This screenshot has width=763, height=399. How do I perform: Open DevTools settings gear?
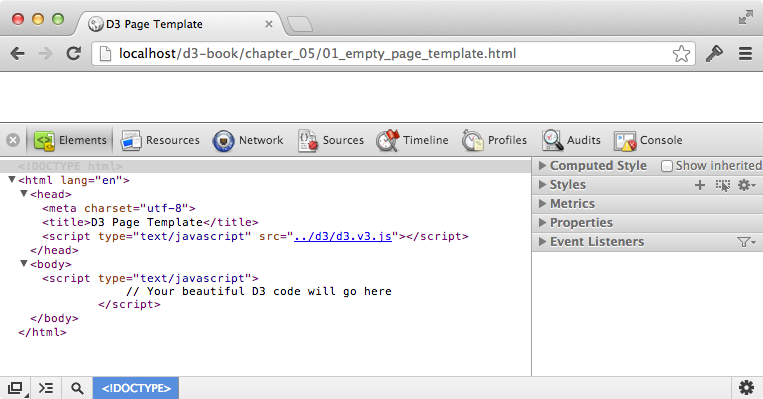[746, 388]
